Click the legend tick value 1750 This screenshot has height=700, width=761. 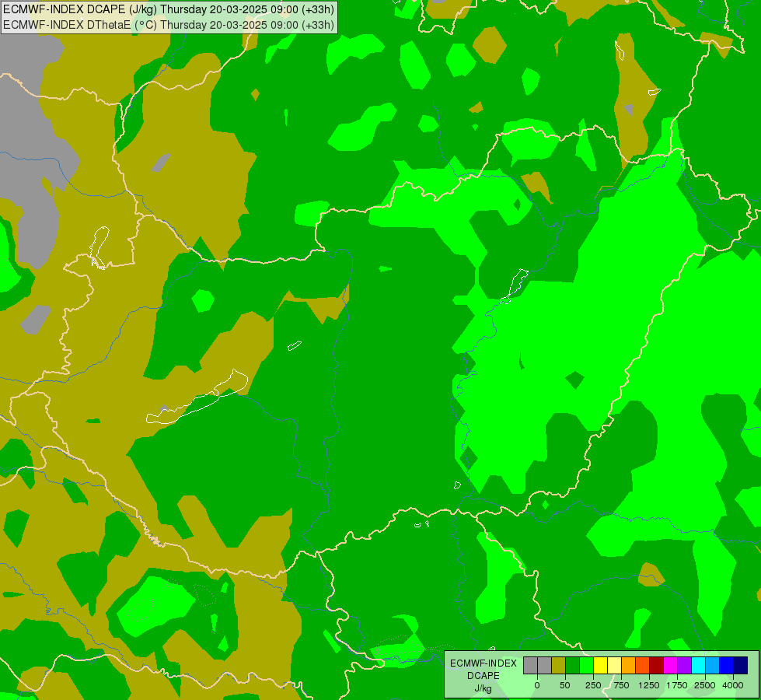pyautogui.click(x=677, y=685)
